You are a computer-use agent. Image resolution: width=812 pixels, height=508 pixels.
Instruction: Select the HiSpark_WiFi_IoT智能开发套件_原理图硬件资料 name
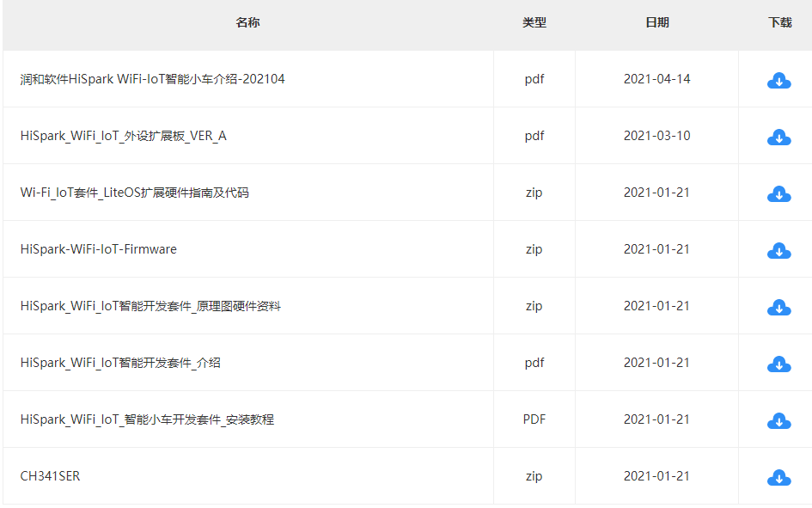point(150,306)
